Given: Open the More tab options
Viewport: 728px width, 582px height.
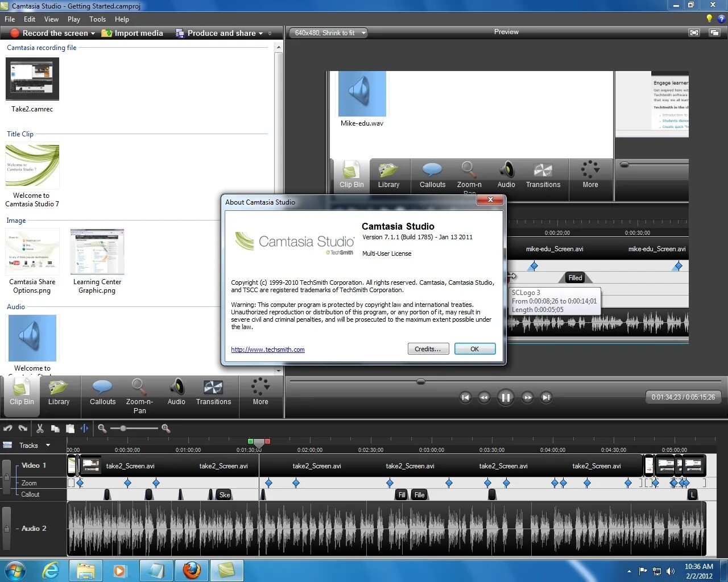Looking at the screenshot, I should pyautogui.click(x=260, y=392).
